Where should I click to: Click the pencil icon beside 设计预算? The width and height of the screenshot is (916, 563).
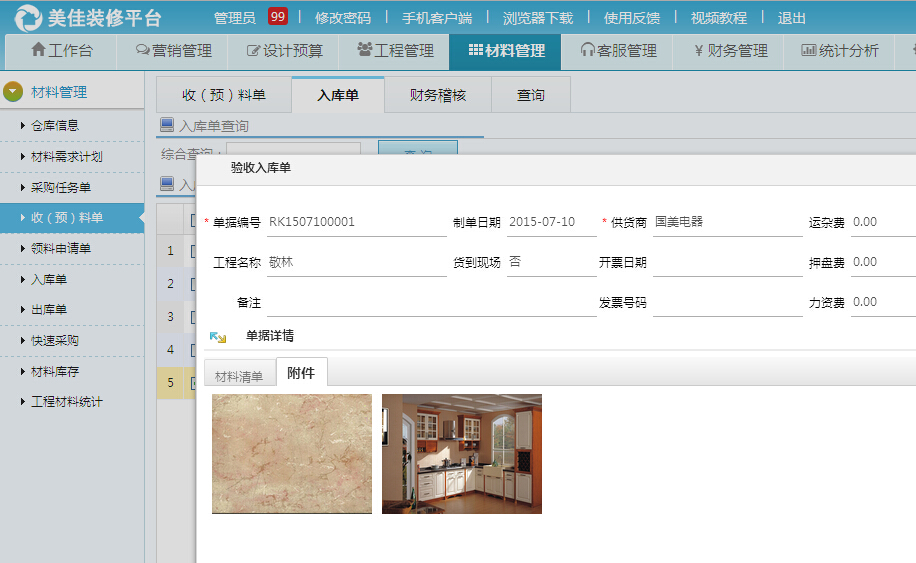click(x=253, y=51)
